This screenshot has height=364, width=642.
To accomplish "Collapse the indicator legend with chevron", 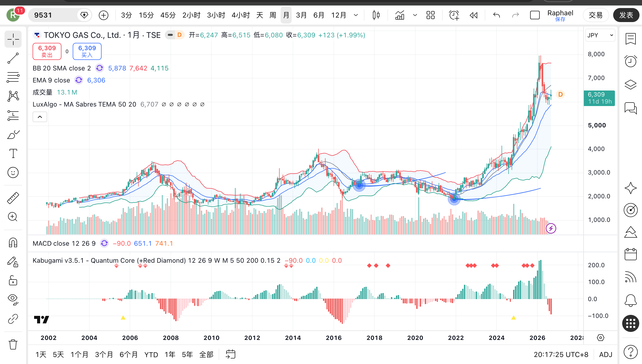I will (40, 117).
